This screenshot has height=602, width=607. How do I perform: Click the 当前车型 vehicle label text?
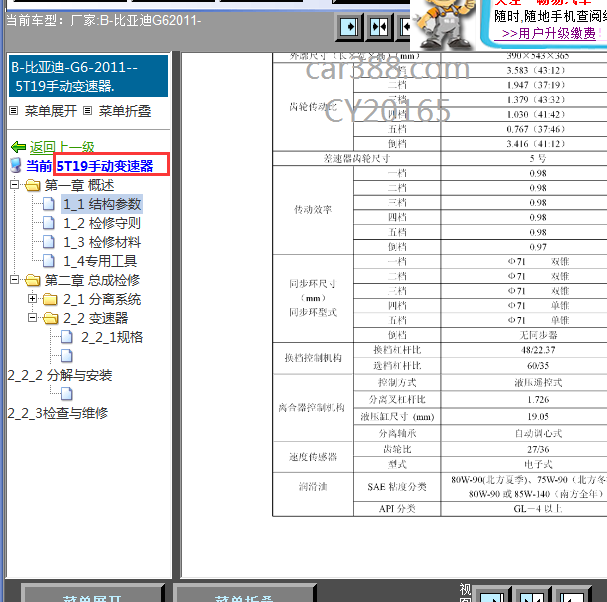[104, 20]
